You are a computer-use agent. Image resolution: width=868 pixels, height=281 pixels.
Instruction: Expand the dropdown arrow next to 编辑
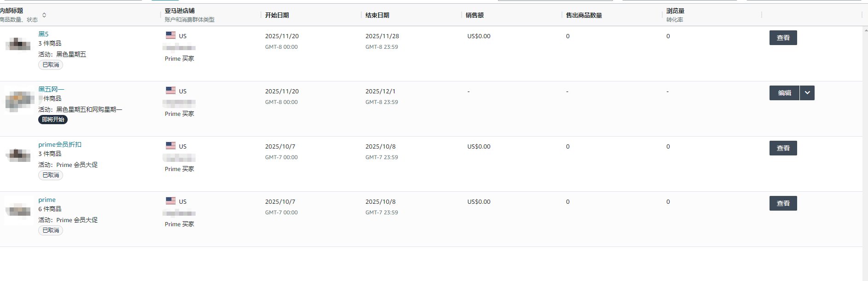[807, 93]
